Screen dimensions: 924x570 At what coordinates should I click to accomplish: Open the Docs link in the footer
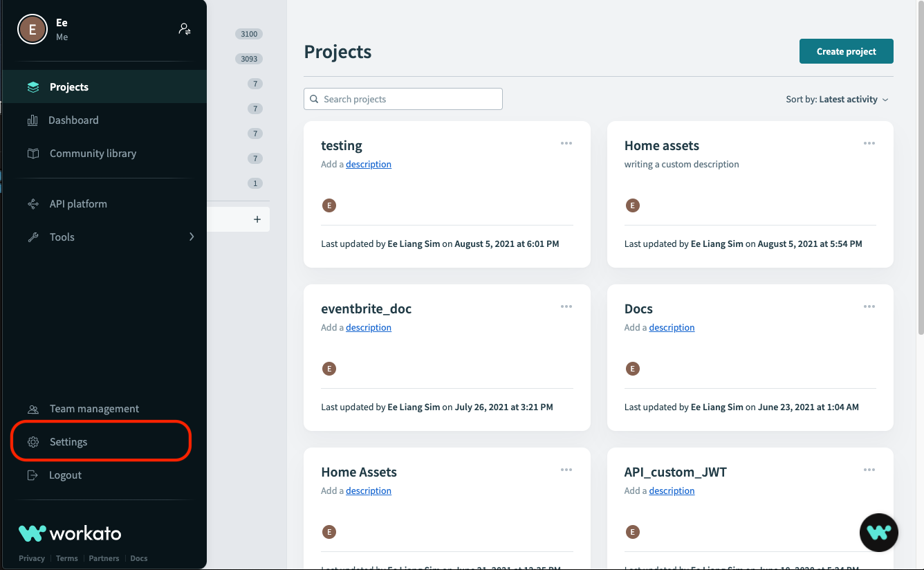click(138, 558)
